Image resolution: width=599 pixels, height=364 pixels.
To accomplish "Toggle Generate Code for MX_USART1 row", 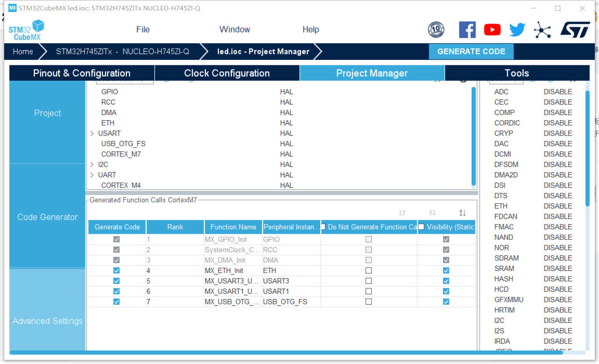I will click(x=116, y=291).
